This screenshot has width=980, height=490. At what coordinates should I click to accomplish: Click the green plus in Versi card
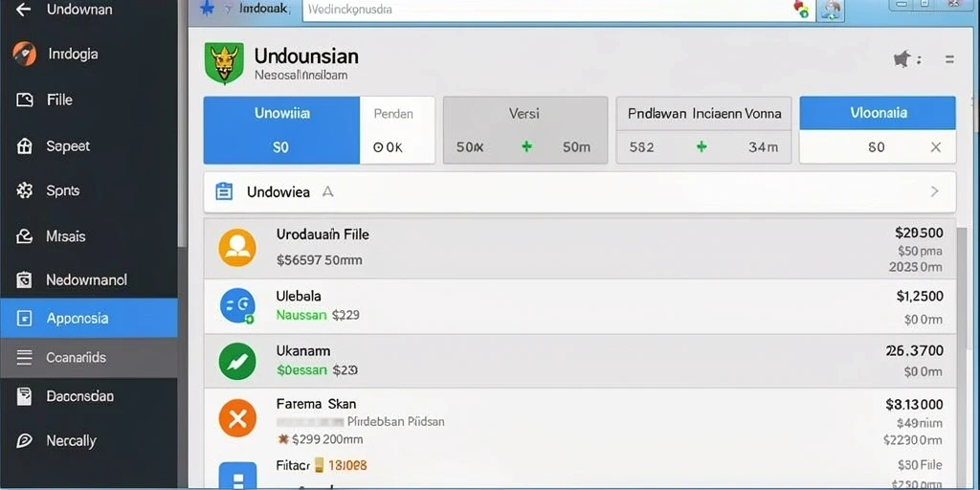click(527, 146)
